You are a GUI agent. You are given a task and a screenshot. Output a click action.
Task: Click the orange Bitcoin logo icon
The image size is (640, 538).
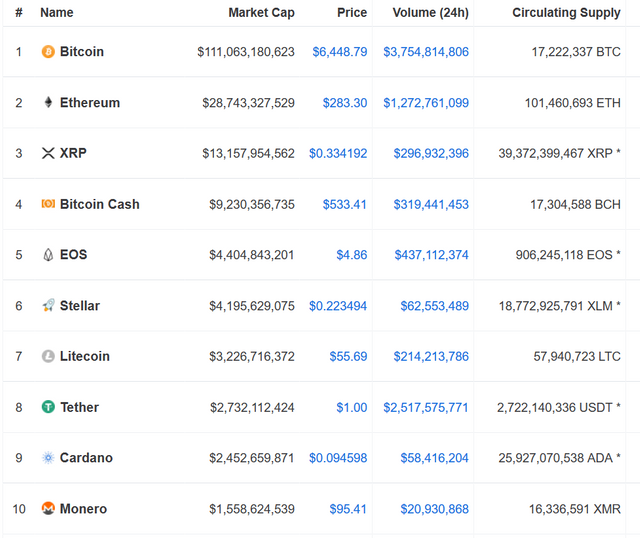[48, 52]
